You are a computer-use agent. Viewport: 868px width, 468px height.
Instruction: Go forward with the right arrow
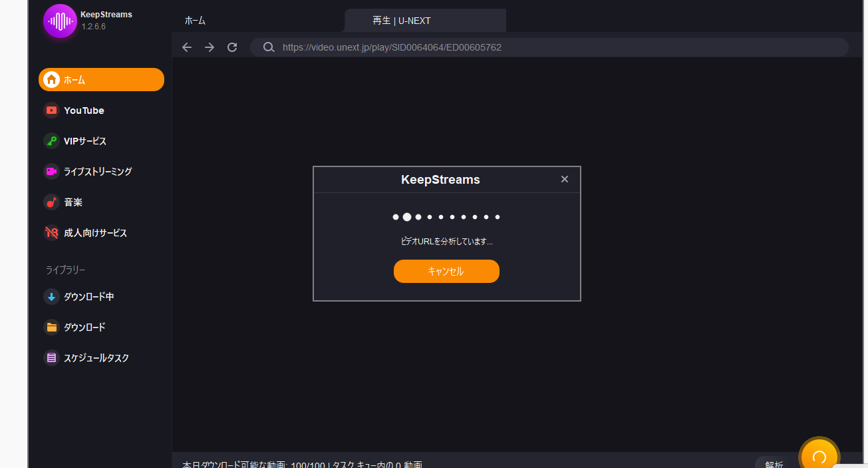point(210,47)
